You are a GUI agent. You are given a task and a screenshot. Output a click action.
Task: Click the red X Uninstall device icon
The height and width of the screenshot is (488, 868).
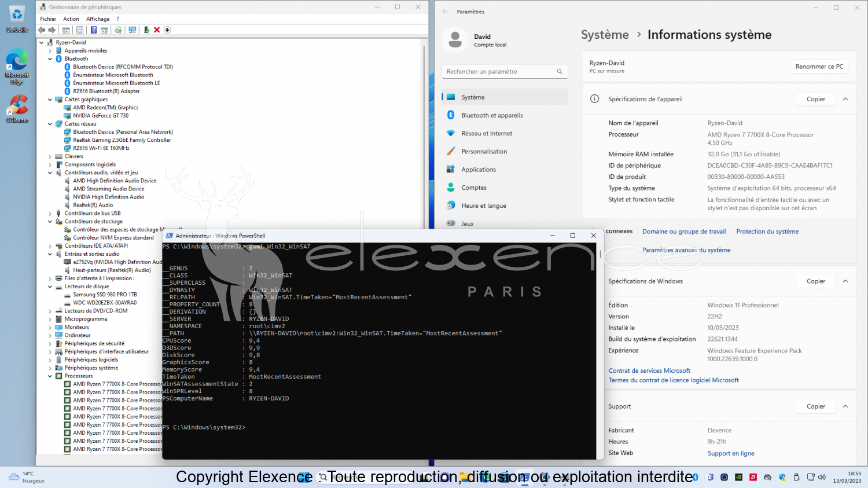pos(157,30)
